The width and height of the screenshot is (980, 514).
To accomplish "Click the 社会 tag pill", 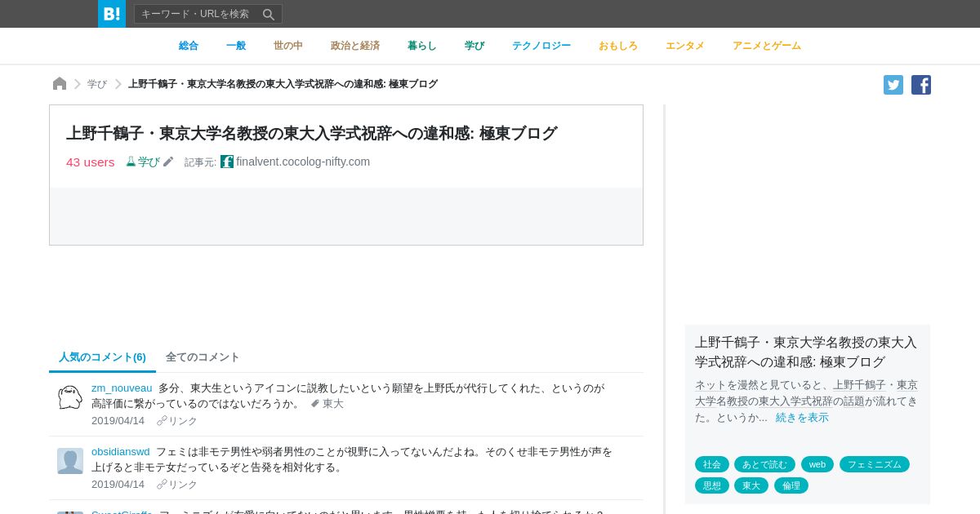I will click(x=712, y=464).
